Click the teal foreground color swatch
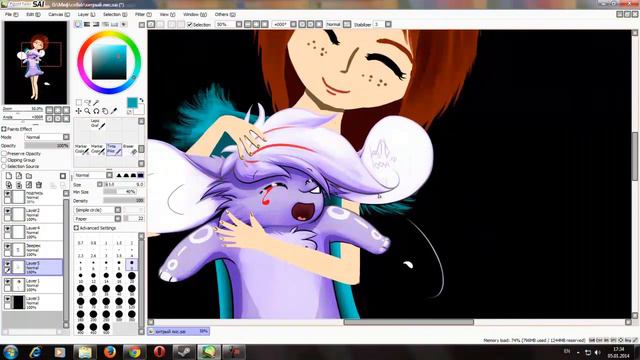 [x=132, y=102]
